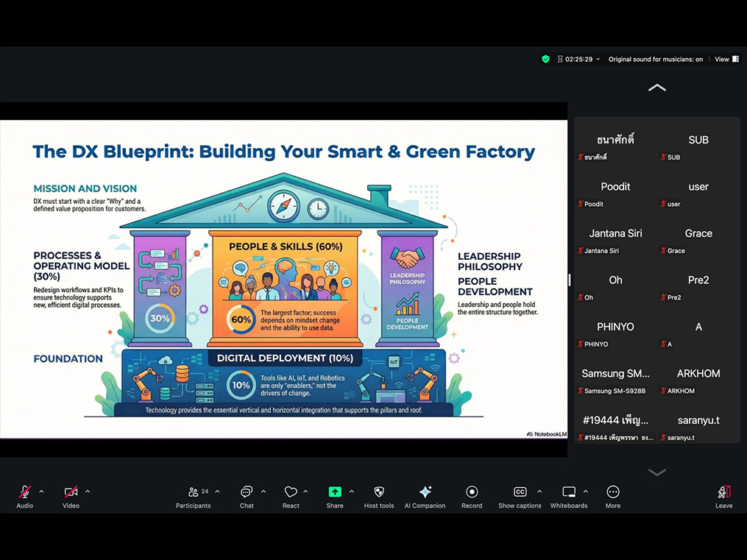Toggle Show captions on
The image size is (747, 560).
(520, 492)
